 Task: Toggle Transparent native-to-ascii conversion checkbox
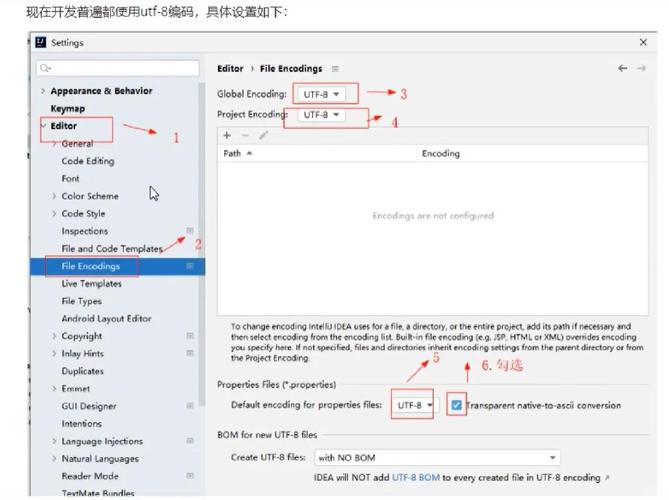point(456,405)
